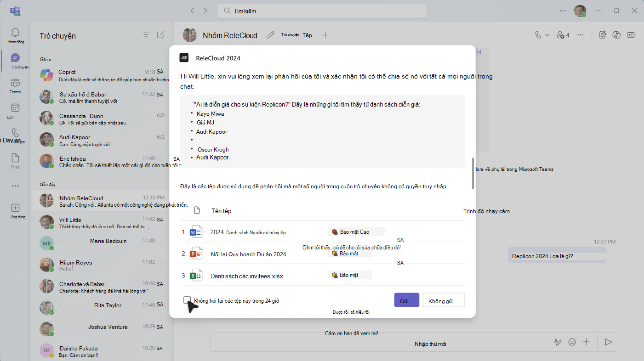This screenshot has height=361, width=644.
Task: Go forward with the right arrow
Action: (205, 11)
